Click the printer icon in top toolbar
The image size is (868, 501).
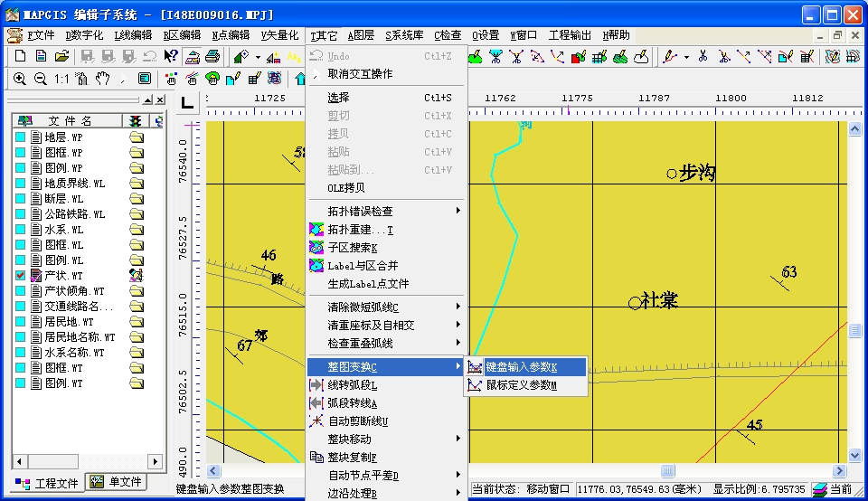coord(212,56)
